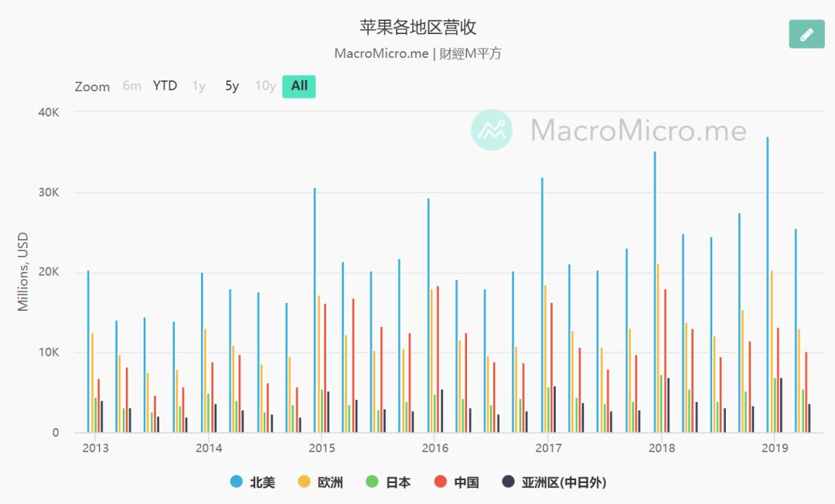This screenshot has height=504, width=835.
Task: Click the 0 y-axis label
Action: tap(56, 433)
